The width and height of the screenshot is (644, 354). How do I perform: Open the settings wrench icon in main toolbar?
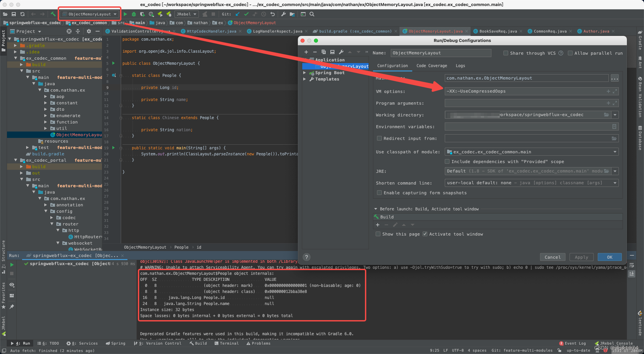(x=283, y=14)
